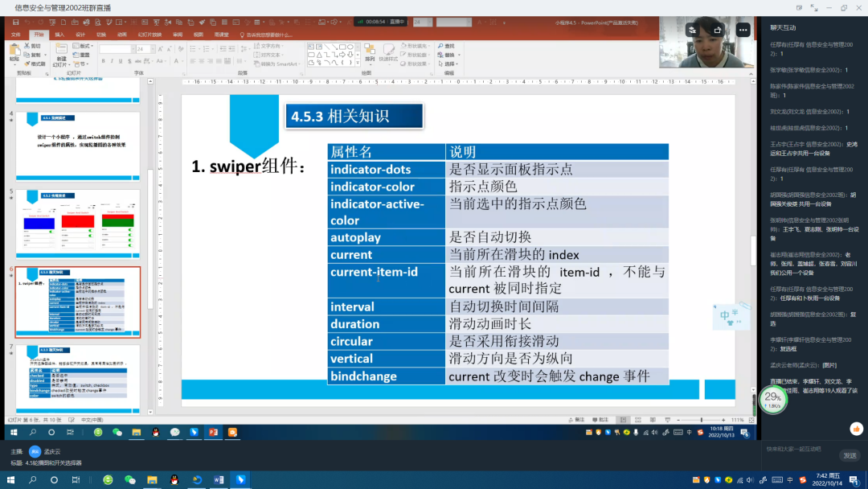Toggle numbered list
This screenshot has width=868, height=489.
click(206, 49)
